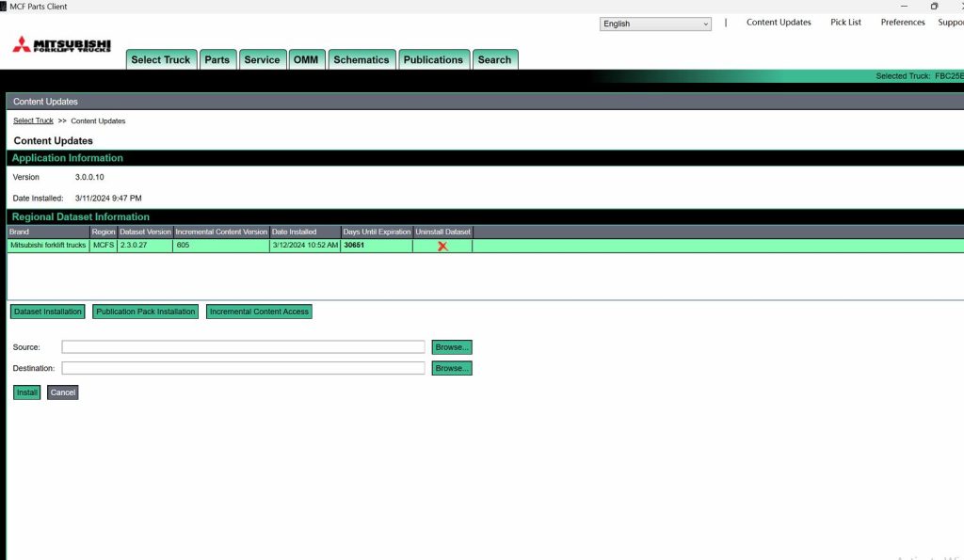Click the MCF Parts Client title bar icon
964x560 pixels.
point(8,7)
